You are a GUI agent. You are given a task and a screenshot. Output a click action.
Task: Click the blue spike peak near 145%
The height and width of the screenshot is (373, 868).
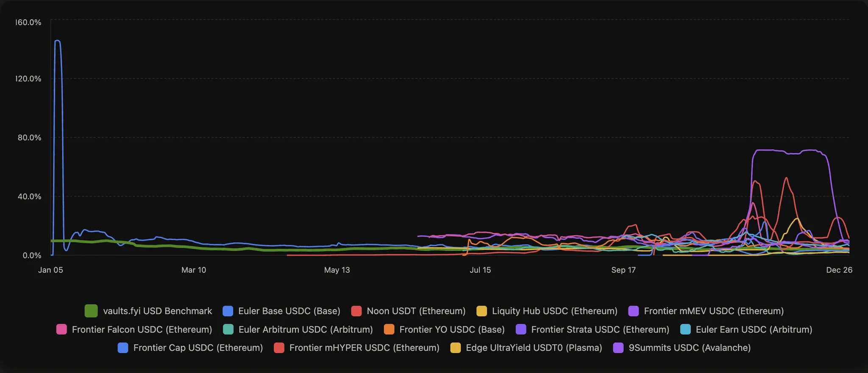pos(58,41)
